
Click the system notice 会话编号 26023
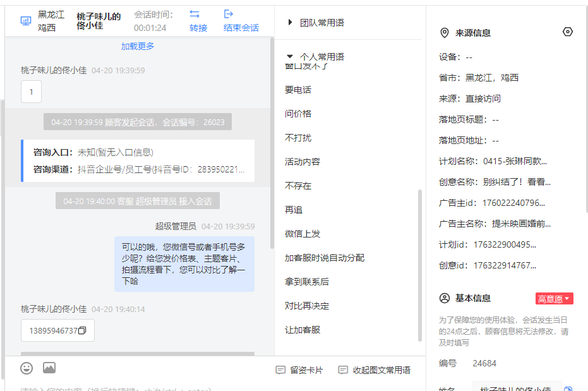138,122
